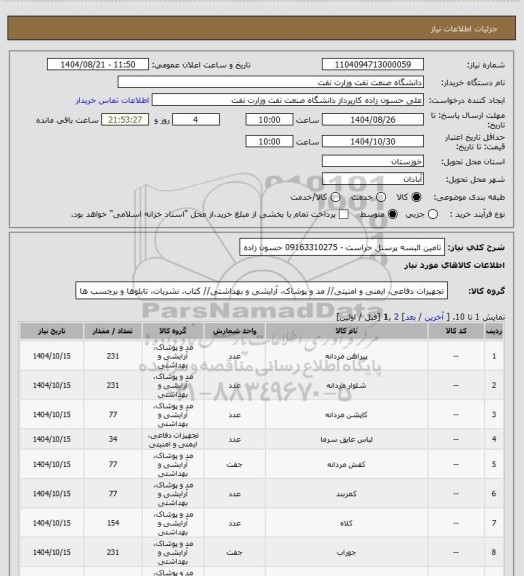Select the کالا radio button
The image size is (524, 576).
coord(416,197)
